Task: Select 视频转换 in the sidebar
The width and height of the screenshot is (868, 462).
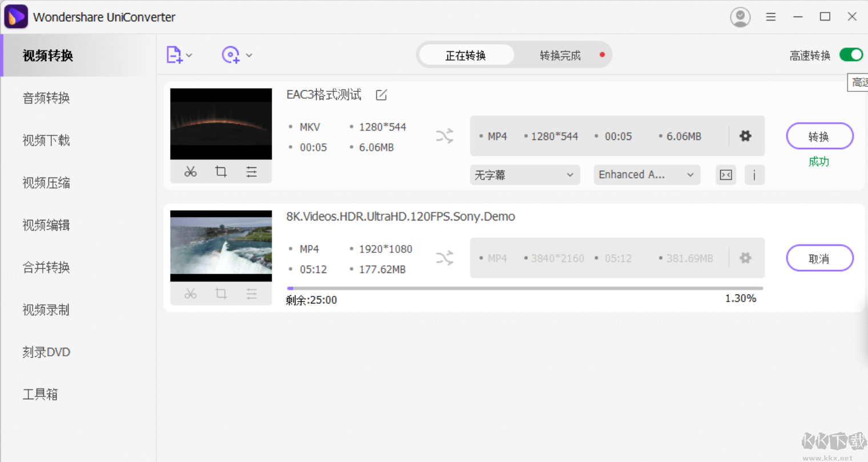Action: 78,55
